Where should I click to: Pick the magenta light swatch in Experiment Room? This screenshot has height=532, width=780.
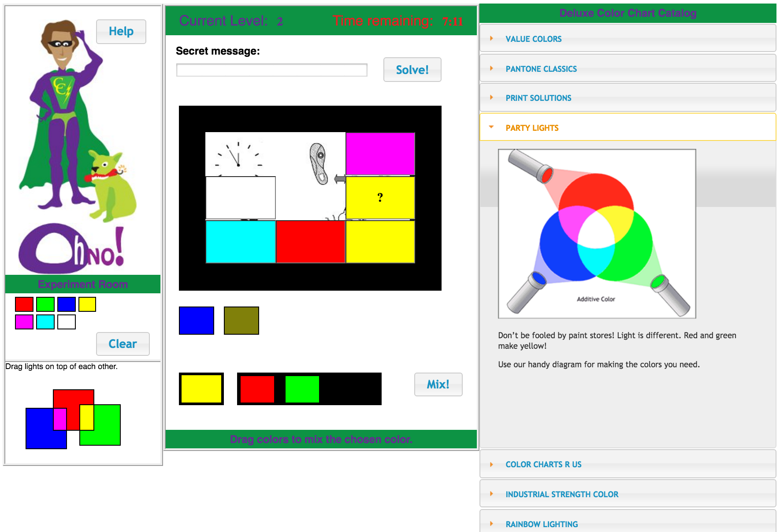(24, 322)
